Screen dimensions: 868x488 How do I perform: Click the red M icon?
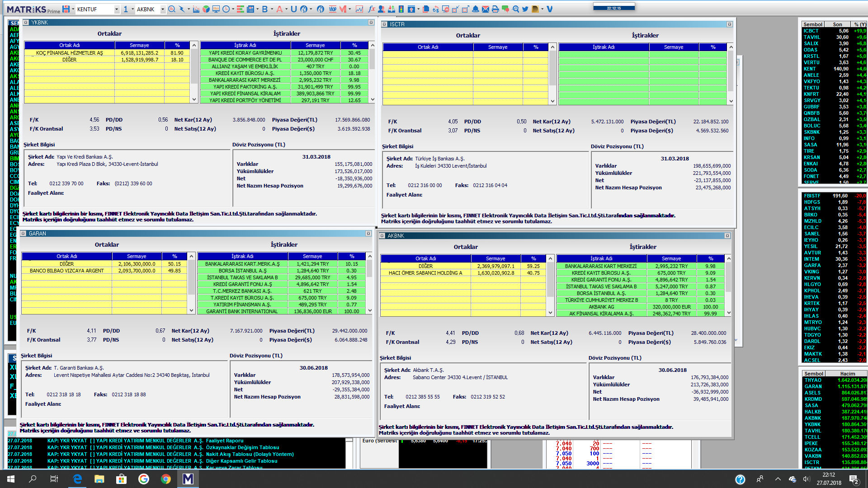342,9
